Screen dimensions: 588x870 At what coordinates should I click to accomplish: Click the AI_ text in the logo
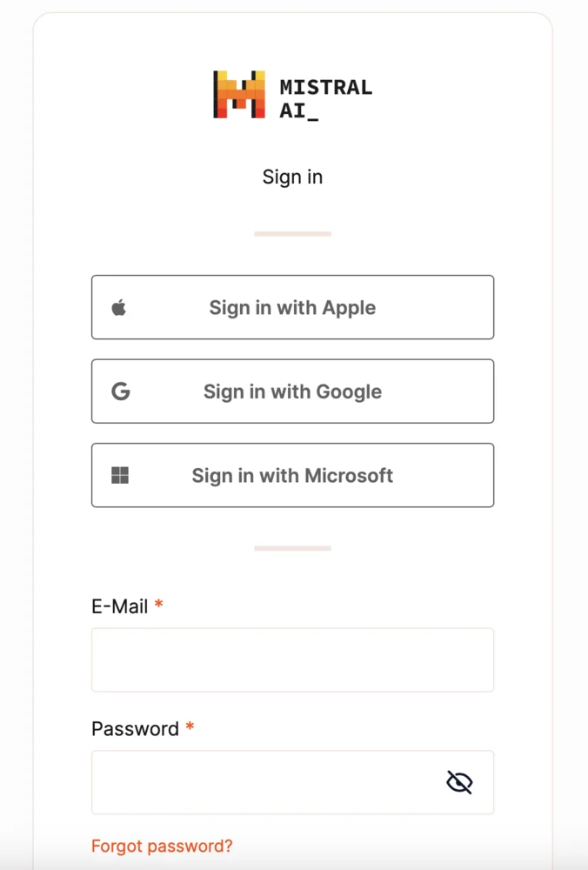298,110
